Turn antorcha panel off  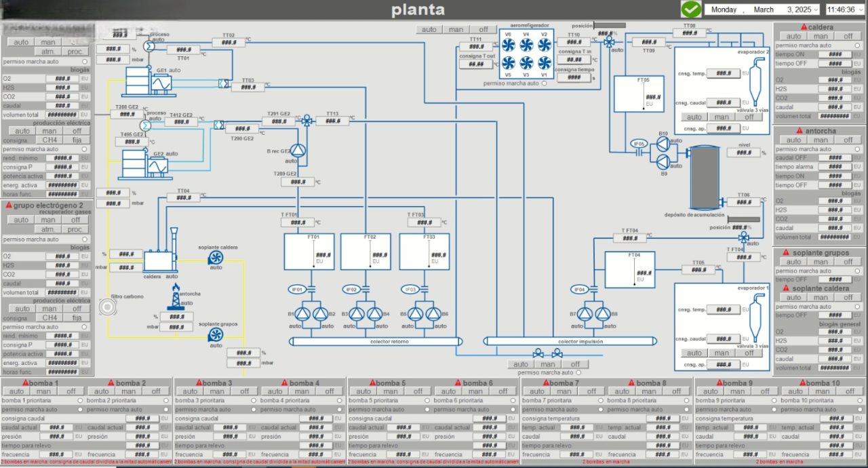(848, 140)
